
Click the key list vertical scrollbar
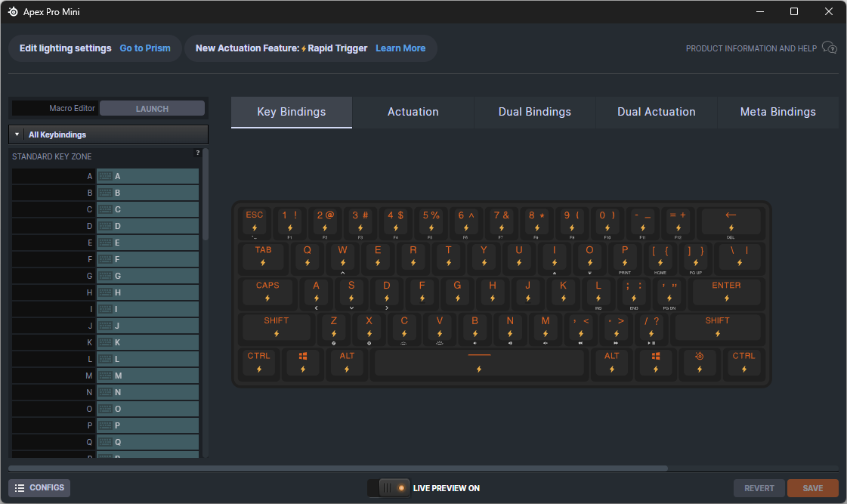pos(206,195)
